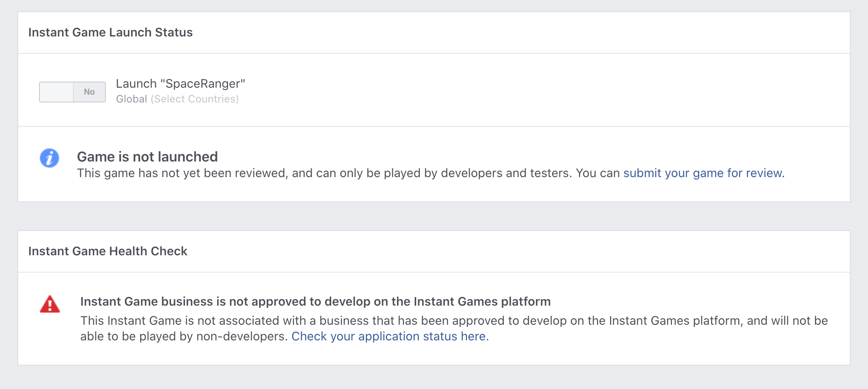Click "able to be played by non-developers" text
This screenshot has height=389, width=868.
point(184,336)
